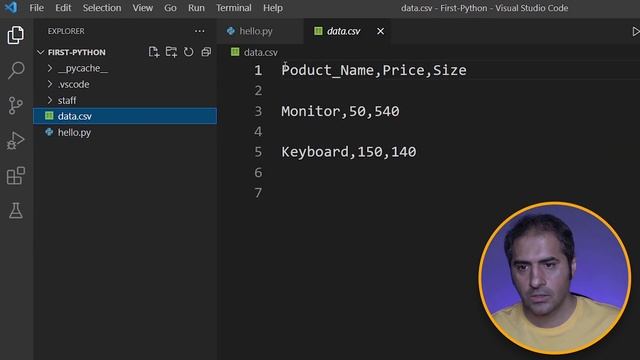Viewport: 640px width, 360px height.
Task: Open the Search view in activity bar
Action: pyautogui.click(x=16, y=70)
